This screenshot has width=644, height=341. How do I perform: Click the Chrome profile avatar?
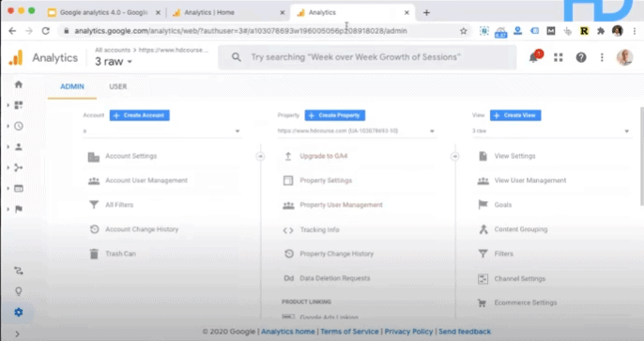(x=618, y=31)
